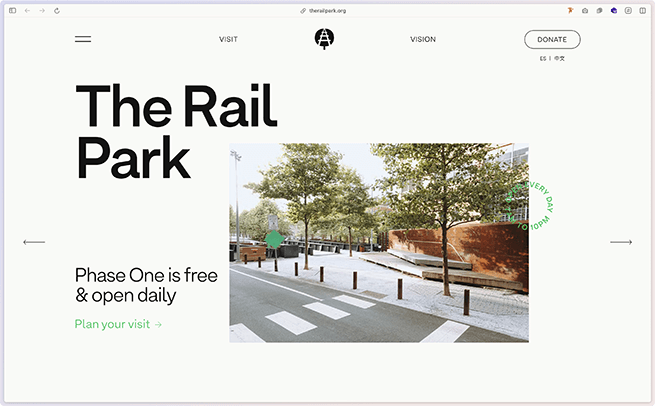Click the "The Rail Park" heading

pos(176,131)
